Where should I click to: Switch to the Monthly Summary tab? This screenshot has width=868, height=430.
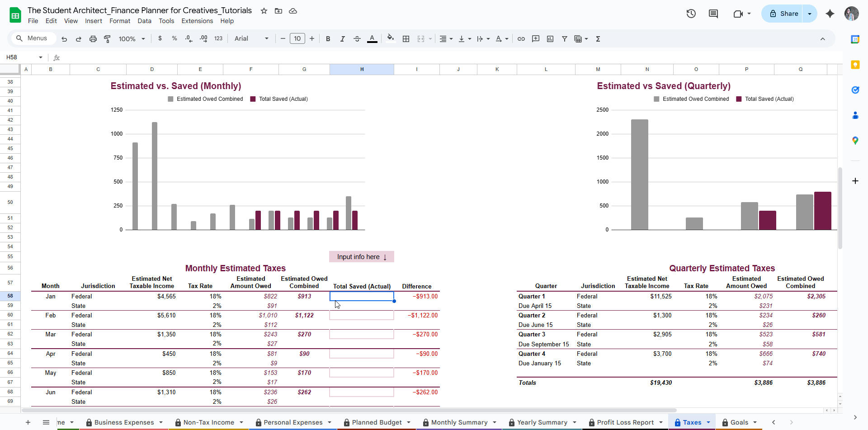[x=459, y=422]
